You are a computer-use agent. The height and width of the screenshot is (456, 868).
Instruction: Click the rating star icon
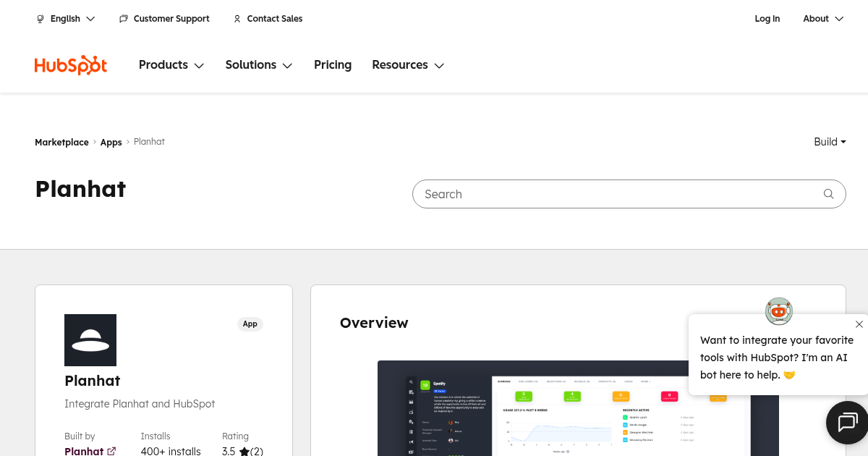coord(244,451)
